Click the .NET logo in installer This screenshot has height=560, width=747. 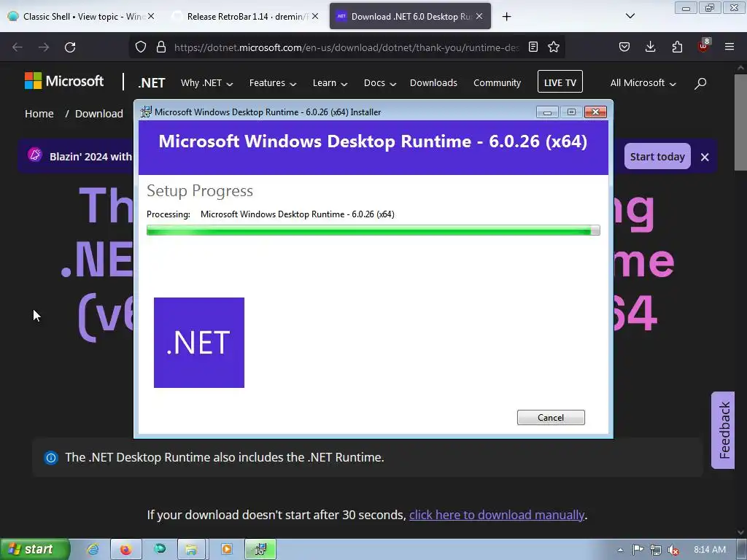click(x=199, y=343)
